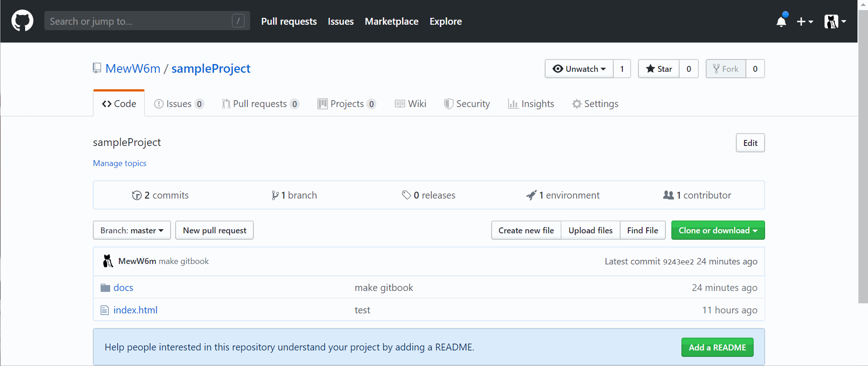Viewport: 868px width, 366px height.
Task: Open the docs row make gitbook commit
Action: point(384,288)
